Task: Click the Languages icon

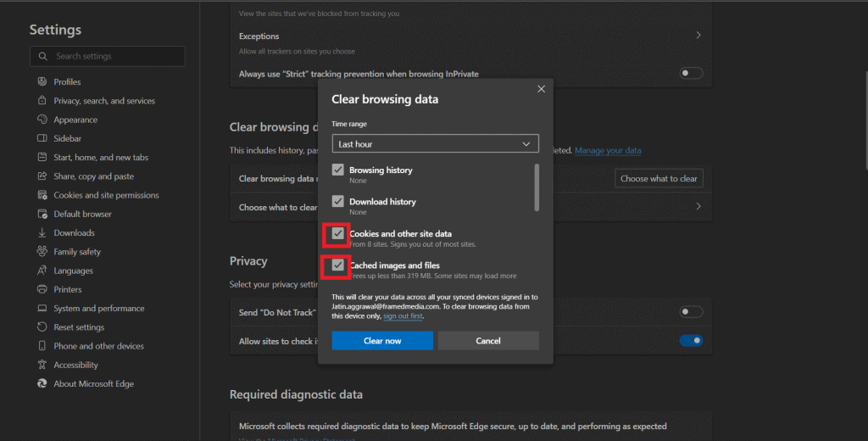Action: click(42, 270)
